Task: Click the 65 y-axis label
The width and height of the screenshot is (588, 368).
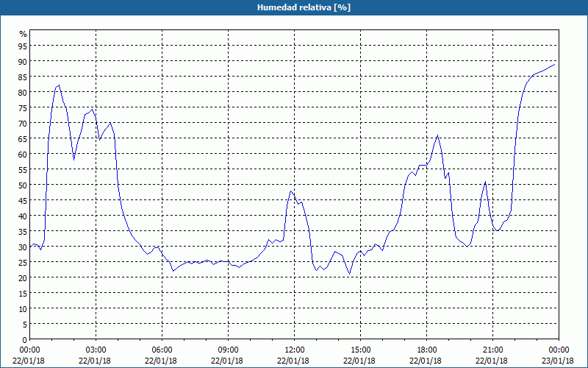Action: coord(23,138)
